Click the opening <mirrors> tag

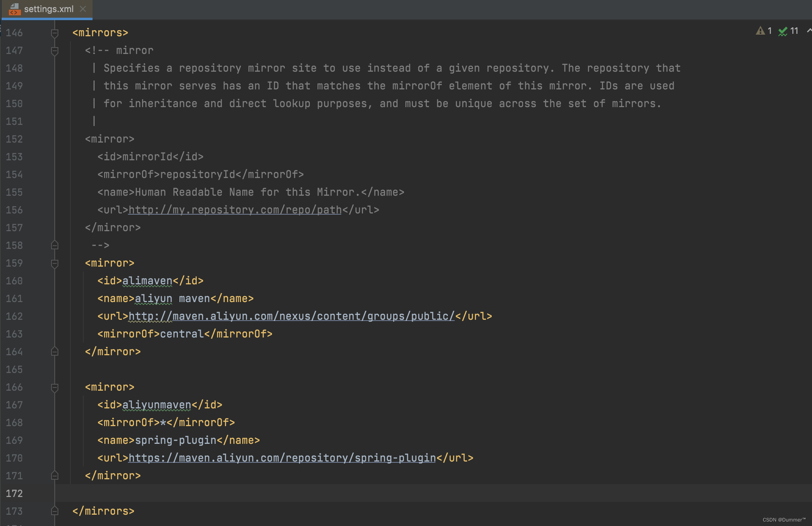coord(100,33)
